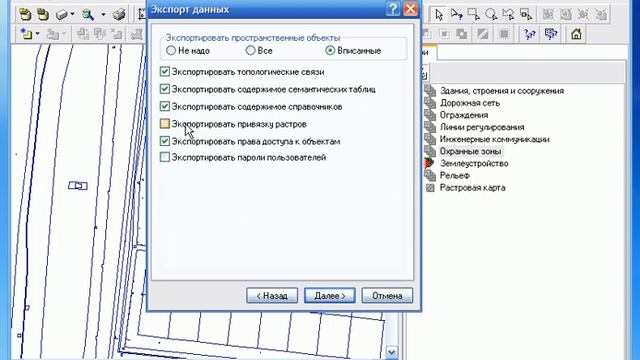Click the second database stack icon in the main toolbar

43,15
